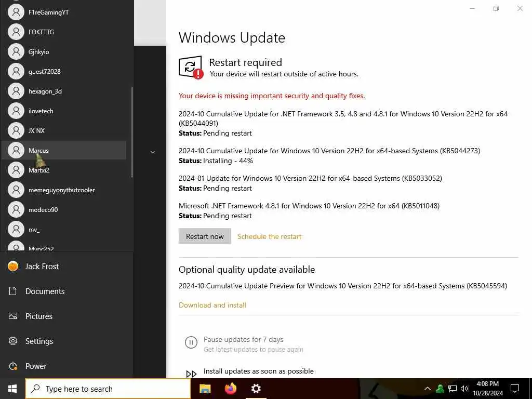Click the Settings gear taskbar icon
Image resolution: width=532 pixels, height=399 pixels.
(256, 389)
